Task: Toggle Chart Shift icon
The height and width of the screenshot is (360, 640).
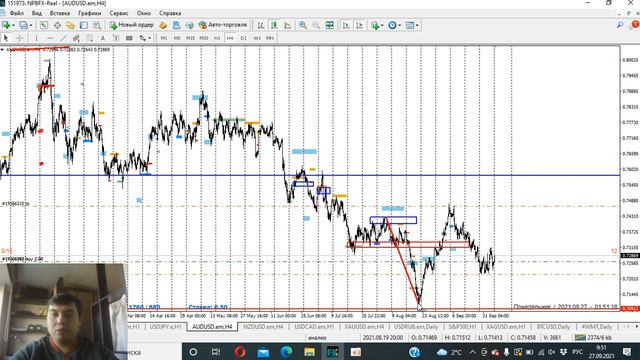Action: pos(360,25)
